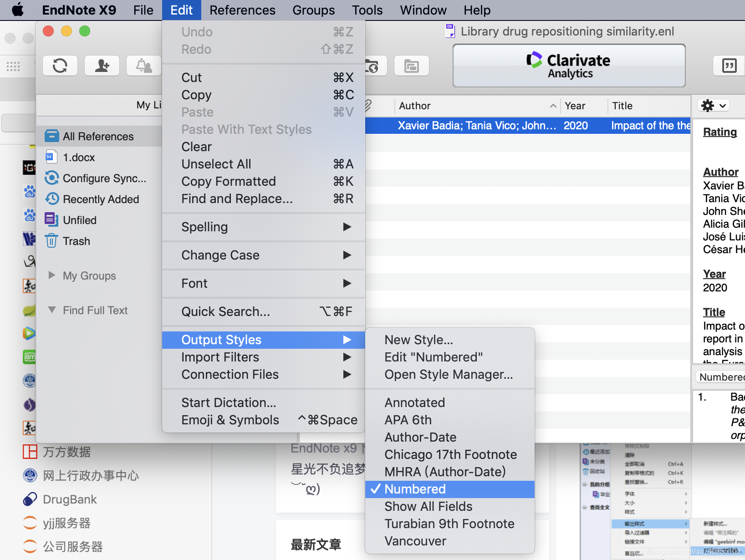Select the Author-Date output style
The width and height of the screenshot is (745, 560).
click(x=450, y=437)
